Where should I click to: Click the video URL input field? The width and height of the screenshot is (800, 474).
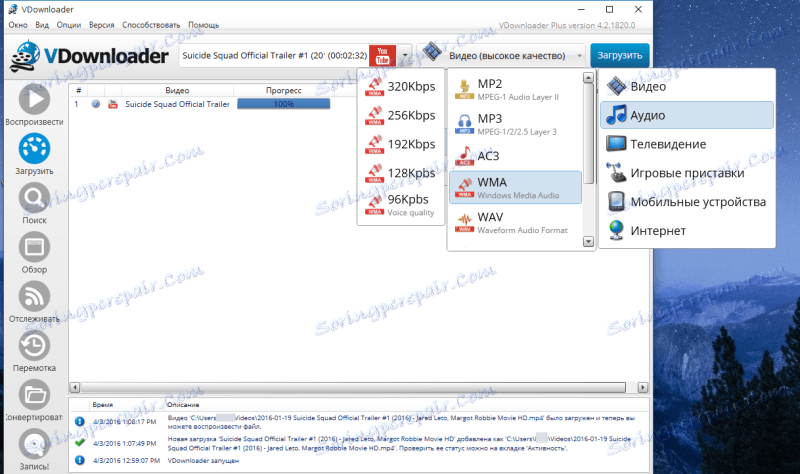(274, 55)
